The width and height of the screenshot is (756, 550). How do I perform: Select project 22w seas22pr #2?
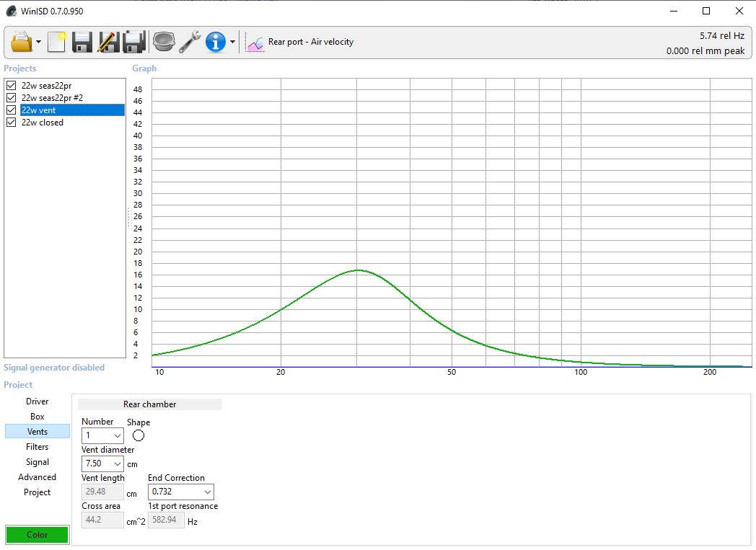[x=52, y=98]
